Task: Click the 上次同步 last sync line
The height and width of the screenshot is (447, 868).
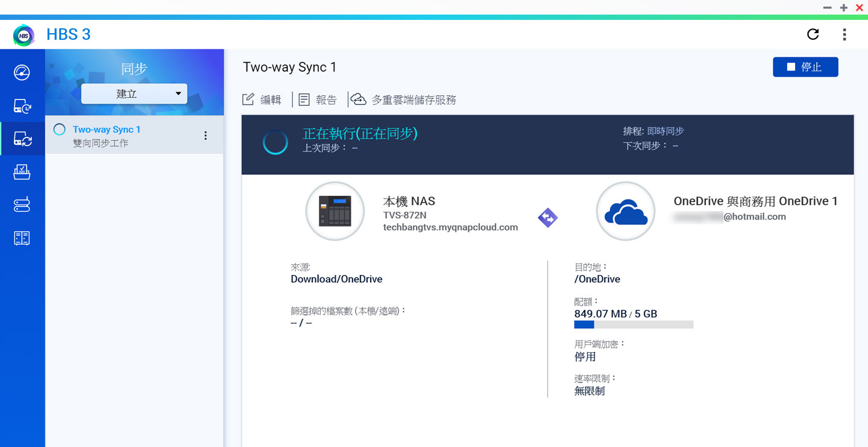Action: [x=330, y=148]
